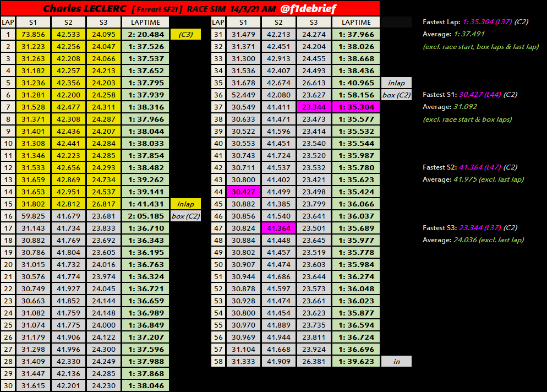Click lap 16 S1 value 59.825

[x=33, y=216]
